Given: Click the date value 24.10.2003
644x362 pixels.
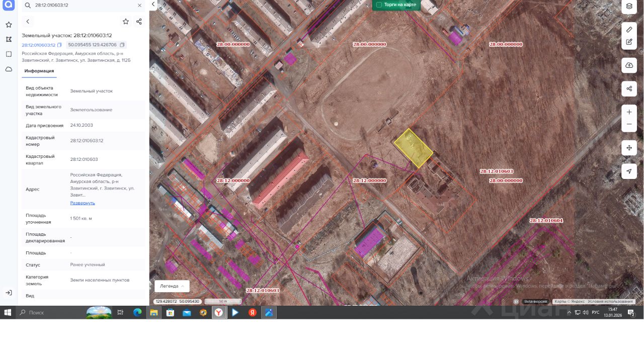Looking at the screenshot, I should (82, 125).
